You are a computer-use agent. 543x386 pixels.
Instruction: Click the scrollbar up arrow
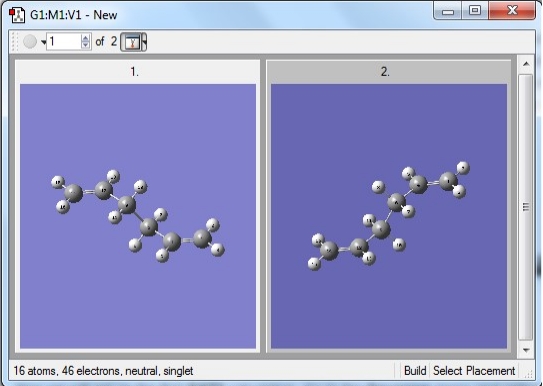526,64
